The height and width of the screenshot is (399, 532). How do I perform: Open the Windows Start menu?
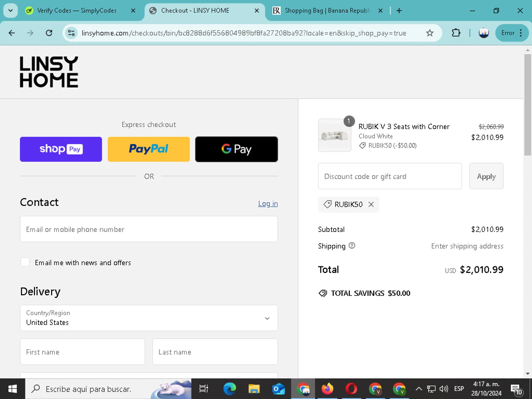(12, 389)
